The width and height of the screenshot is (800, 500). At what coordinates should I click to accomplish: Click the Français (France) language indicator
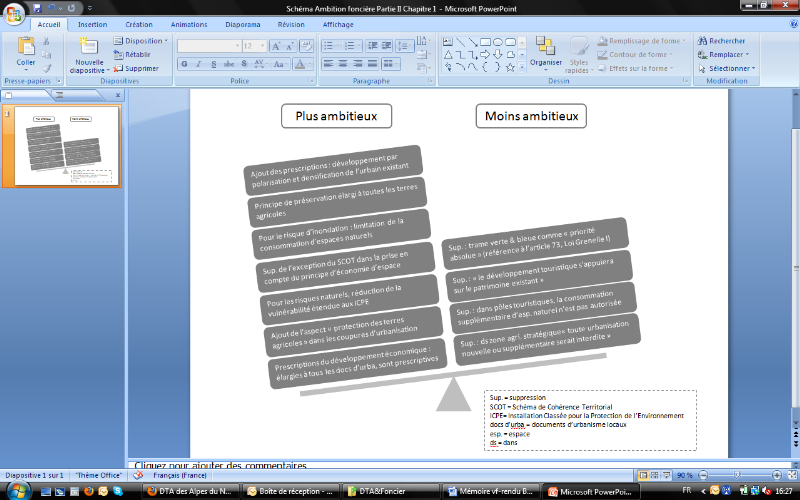(180, 475)
